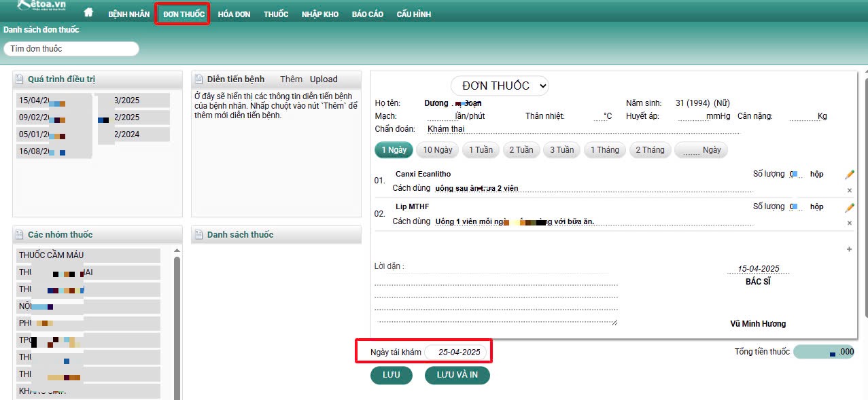This screenshot has height=400, width=868.
Task: Click the Danh sách thuốc panel icon
Action: coord(199,235)
